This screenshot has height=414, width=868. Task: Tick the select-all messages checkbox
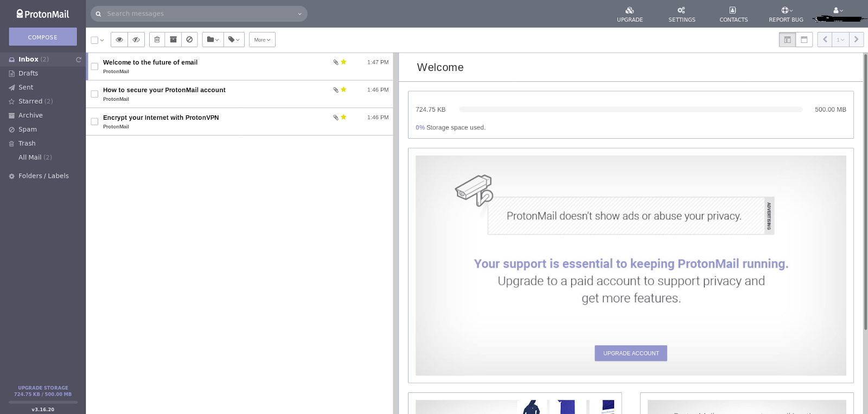tap(94, 40)
